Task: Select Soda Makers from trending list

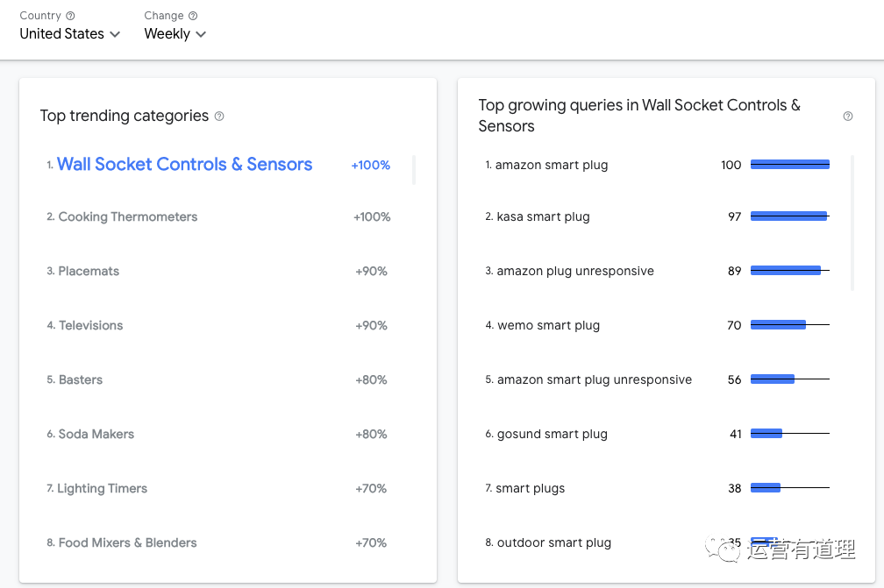Action: tap(96, 435)
